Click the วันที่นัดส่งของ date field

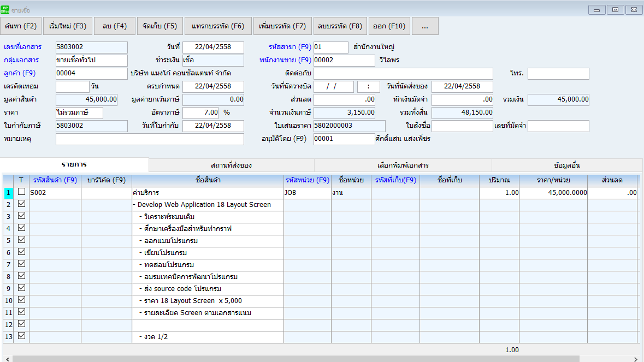pos(462,86)
